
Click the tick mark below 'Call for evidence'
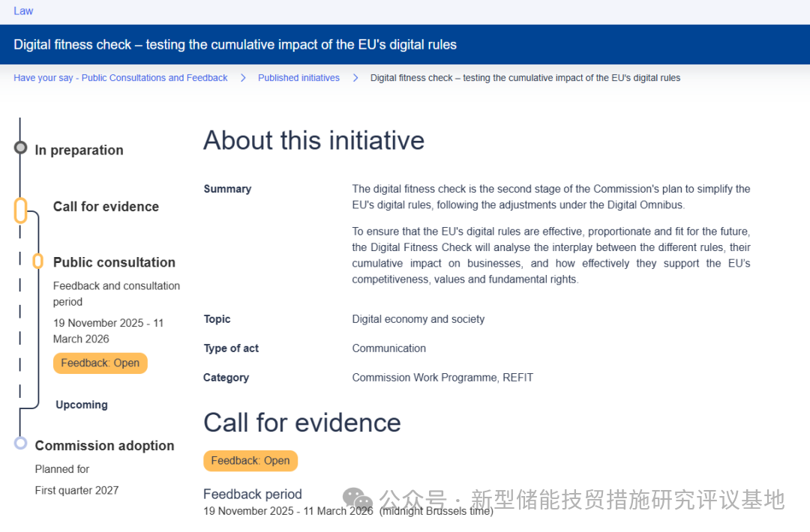point(21,233)
